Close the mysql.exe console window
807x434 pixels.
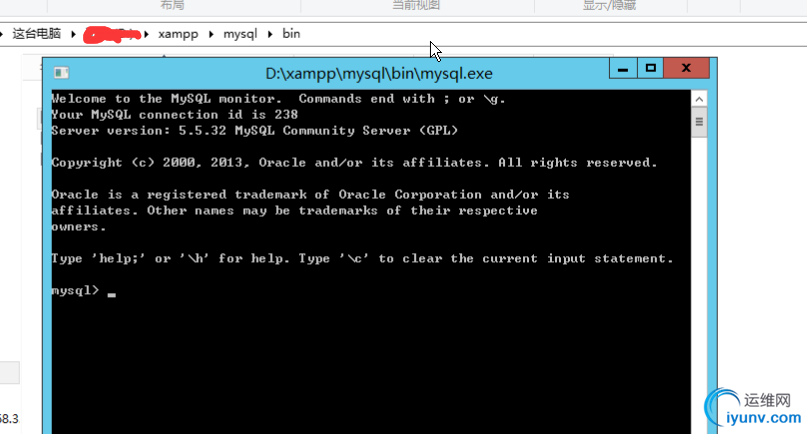(x=686, y=68)
